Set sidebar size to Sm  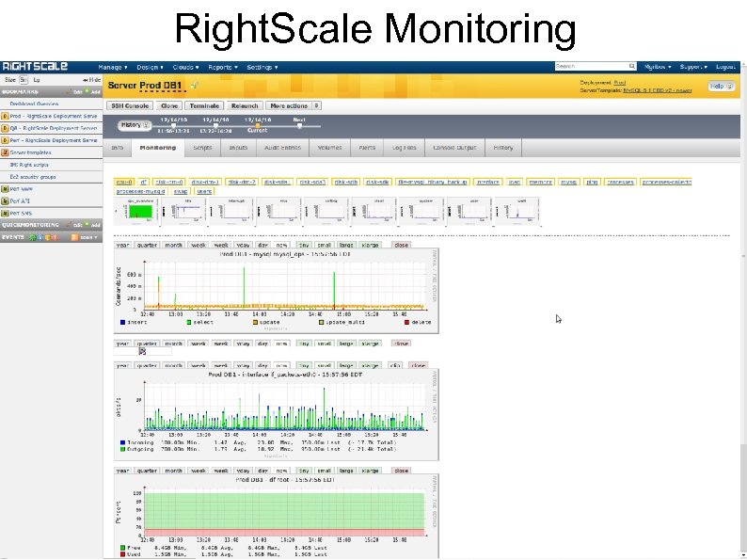pos(24,80)
